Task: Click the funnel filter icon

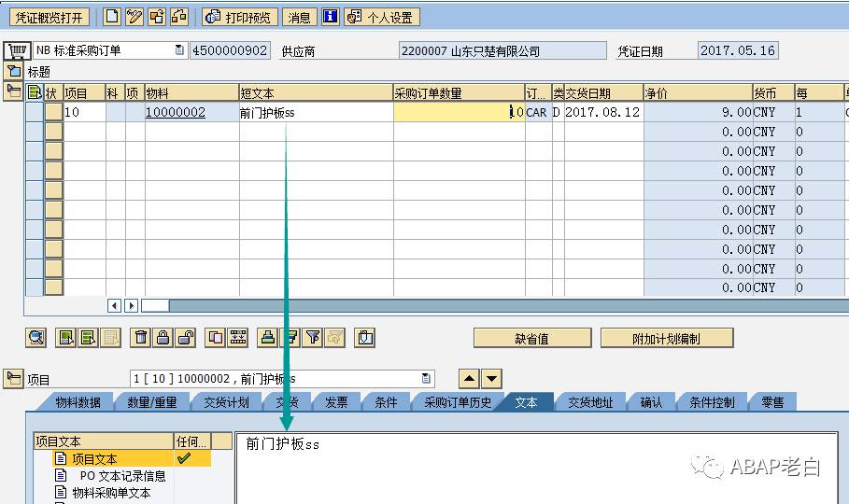Action: pyautogui.click(x=313, y=338)
